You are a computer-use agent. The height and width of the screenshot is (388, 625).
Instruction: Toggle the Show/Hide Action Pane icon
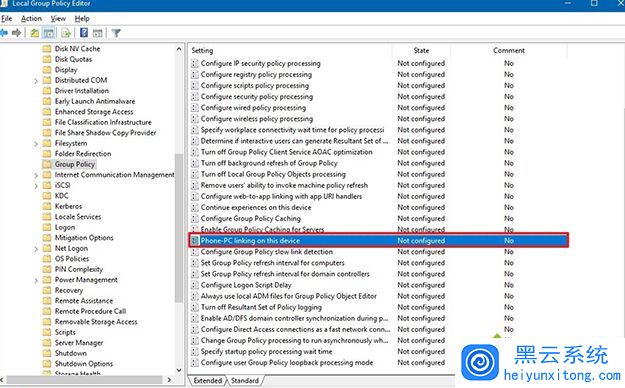click(98, 33)
